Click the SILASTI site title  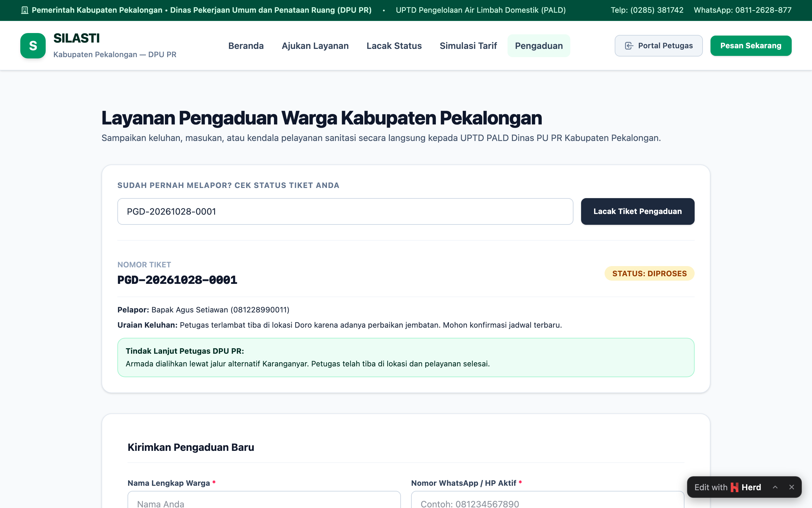tap(76, 38)
